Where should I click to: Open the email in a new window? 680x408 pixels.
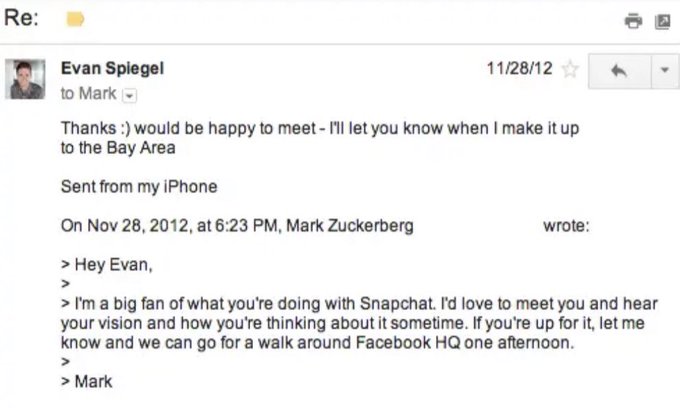(661, 20)
